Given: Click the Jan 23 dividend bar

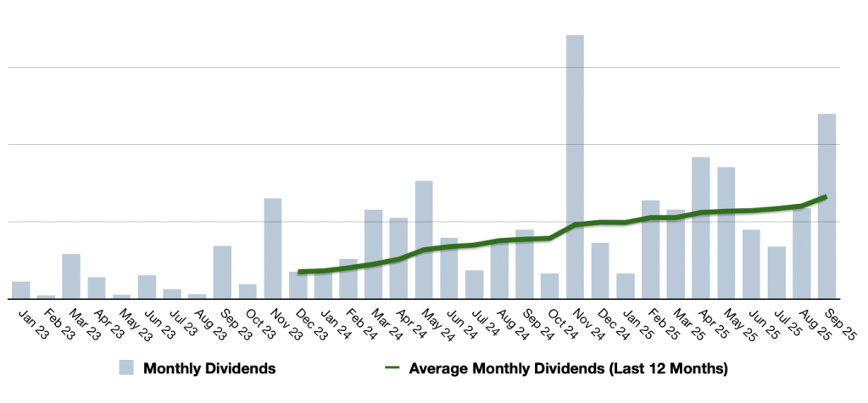Looking at the screenshot, I should 21,290.
